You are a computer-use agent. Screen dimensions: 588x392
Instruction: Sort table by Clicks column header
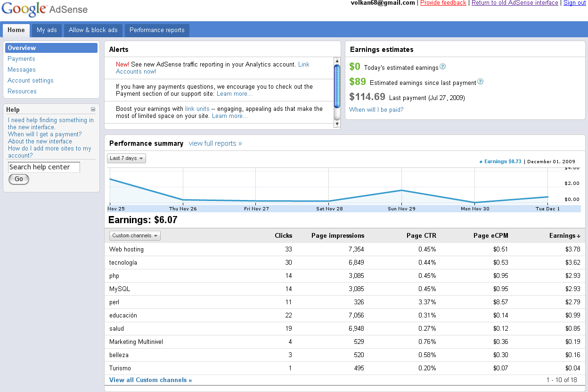tap(283, 235)
